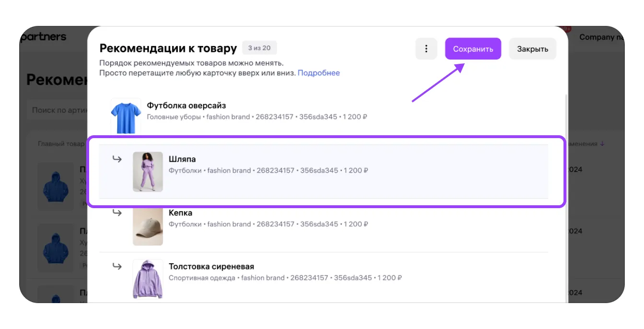Click the arrow icon beside Толстовка сиреневая
This screenshot has height=329, width=644.
[117, 266]
